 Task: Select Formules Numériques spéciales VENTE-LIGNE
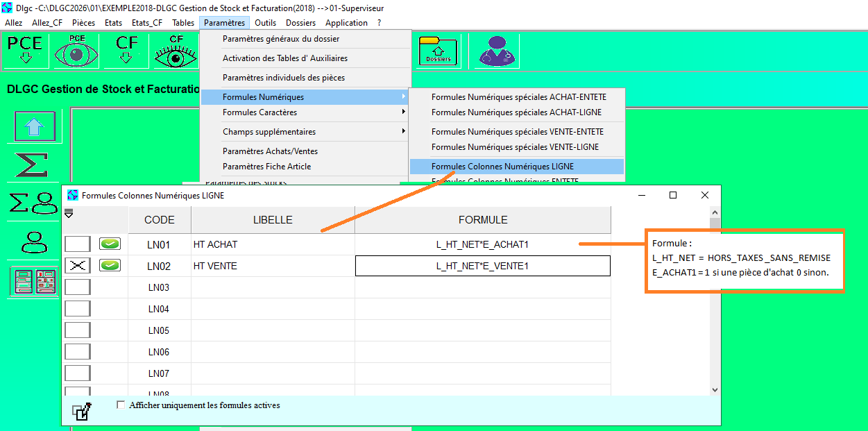[x=515, y=147]
